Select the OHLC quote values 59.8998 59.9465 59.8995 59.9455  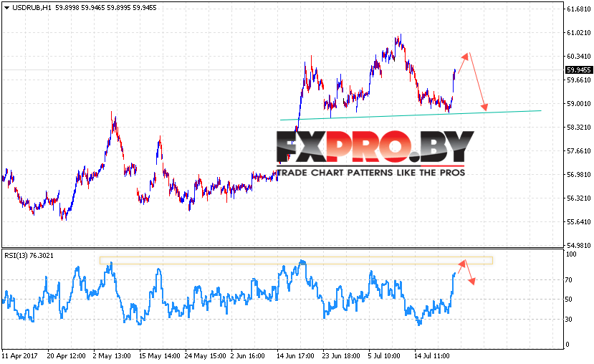tap(106, 8)
